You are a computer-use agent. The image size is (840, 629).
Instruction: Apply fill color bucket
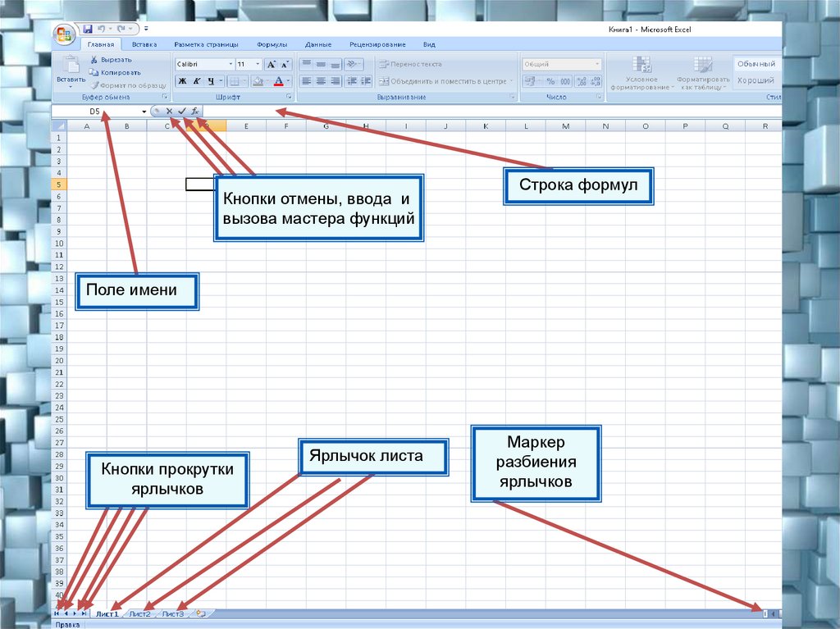[258, 81]
